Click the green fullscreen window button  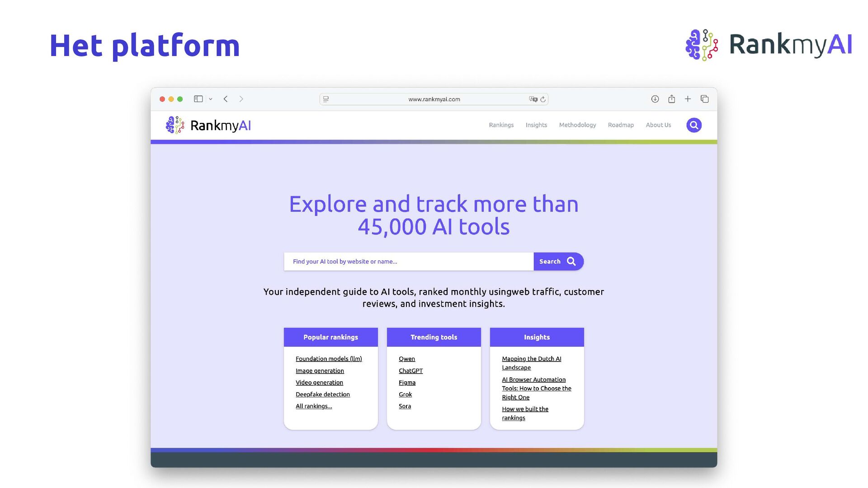[x=180, y=99]
